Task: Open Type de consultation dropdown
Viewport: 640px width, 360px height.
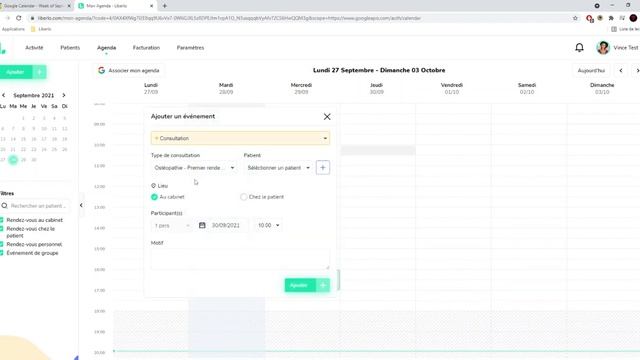Action: (194, 168)
